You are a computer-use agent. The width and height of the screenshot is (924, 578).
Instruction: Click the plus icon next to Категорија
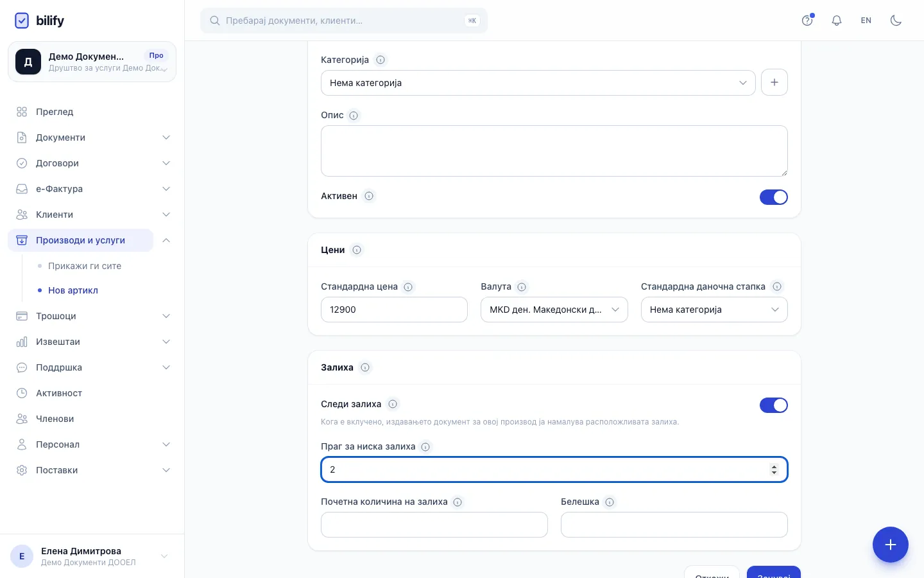point(774,83)
